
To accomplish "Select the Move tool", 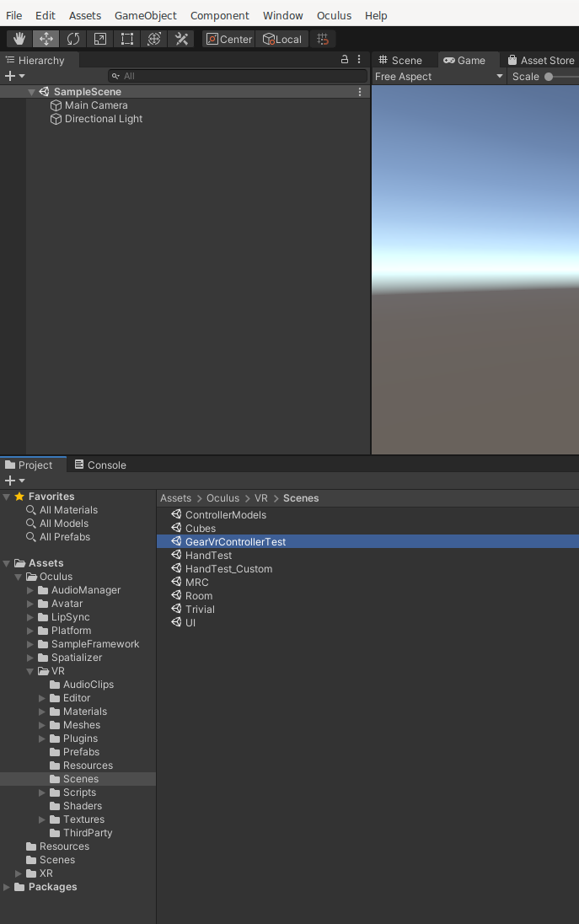I will point(46,39).
